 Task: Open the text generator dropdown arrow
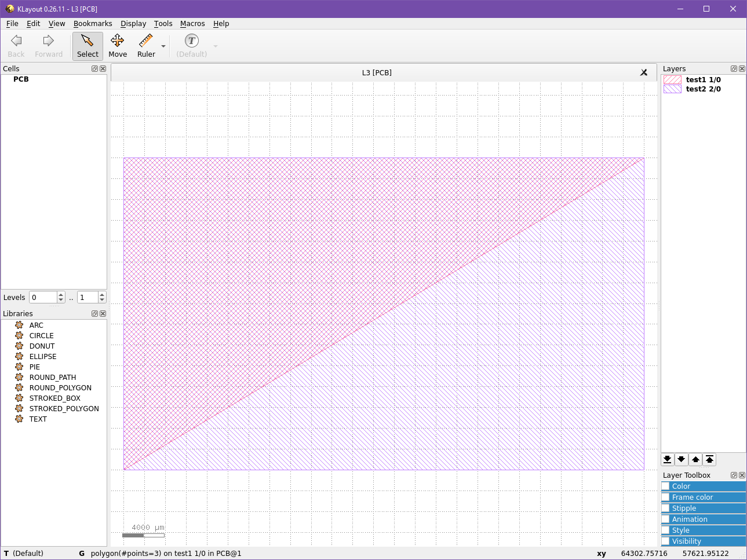coord(215,46)
